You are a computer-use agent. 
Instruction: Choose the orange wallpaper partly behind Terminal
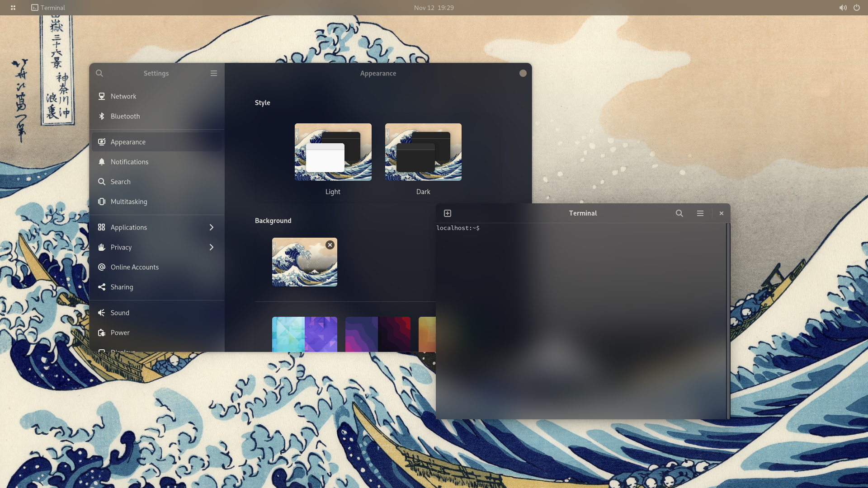point(427,334)
